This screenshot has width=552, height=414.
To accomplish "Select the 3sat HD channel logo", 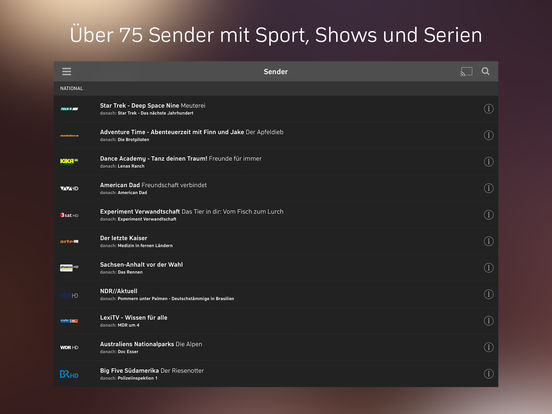I will [69, 215].
